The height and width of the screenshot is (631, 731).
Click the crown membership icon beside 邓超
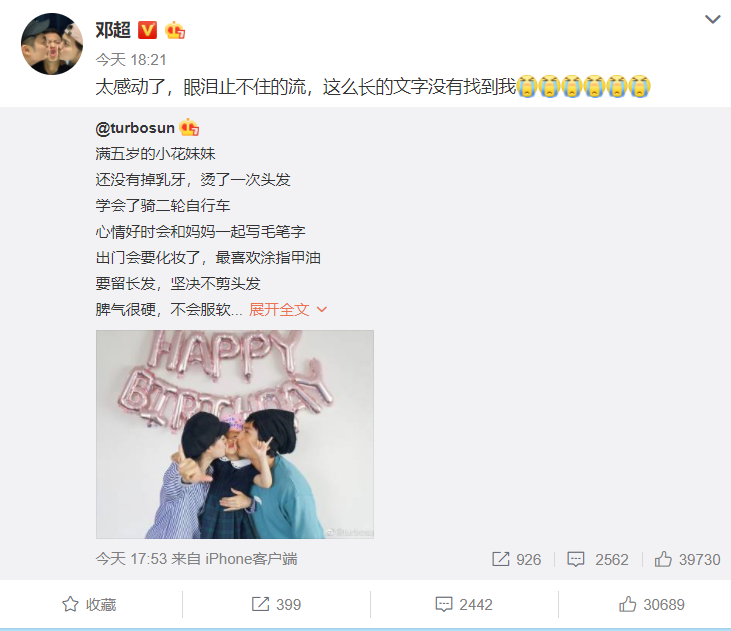tap(175, 30)
